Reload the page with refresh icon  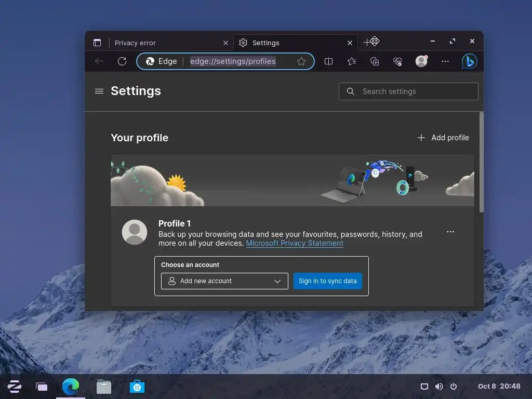click(122, 61)
